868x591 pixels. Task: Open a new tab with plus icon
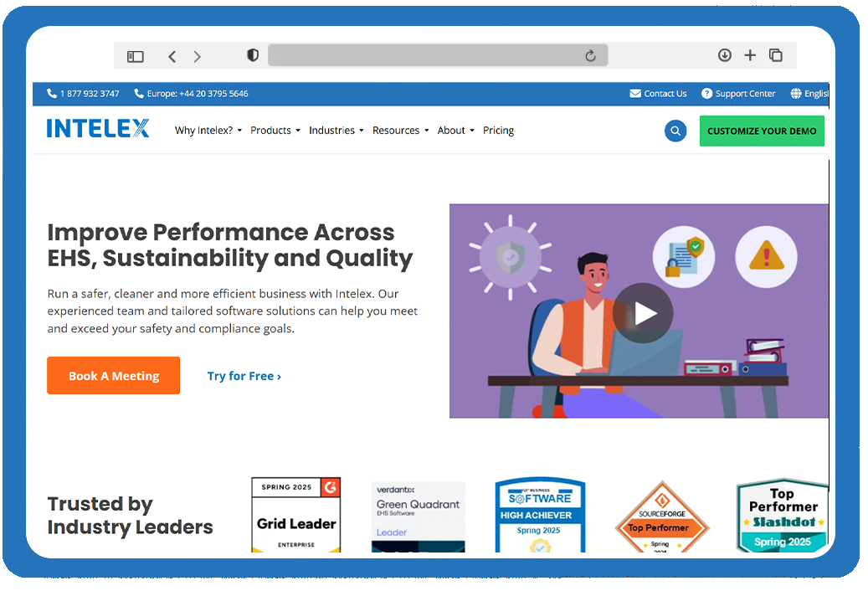click(x=750, y=55)
